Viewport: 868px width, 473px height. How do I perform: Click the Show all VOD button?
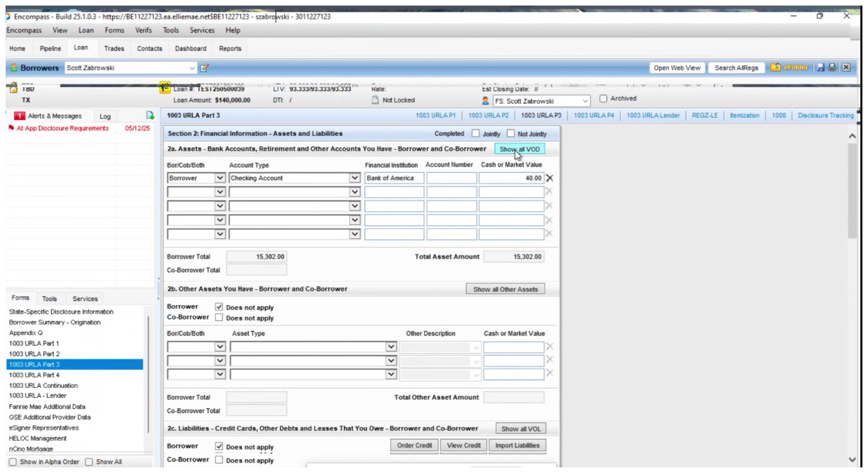click(519, 148)
